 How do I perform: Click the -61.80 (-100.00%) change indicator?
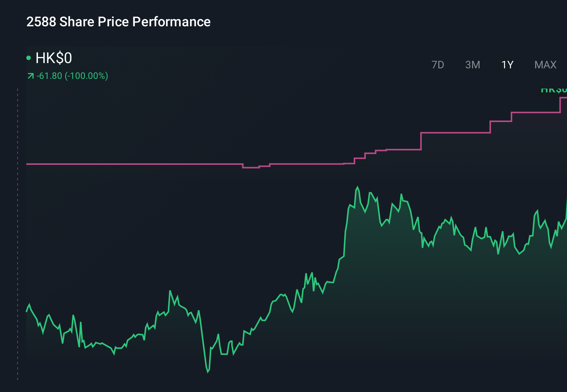click(x=72, y=75)
